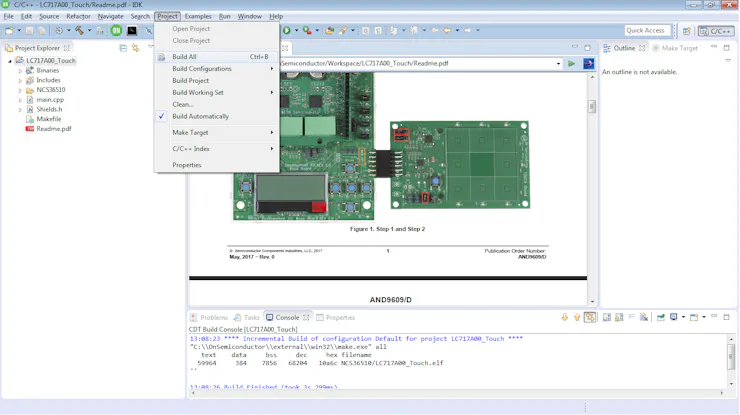Expand the Shields.h tree node
The width and height of the screenshot is (740, 415).
20,110
